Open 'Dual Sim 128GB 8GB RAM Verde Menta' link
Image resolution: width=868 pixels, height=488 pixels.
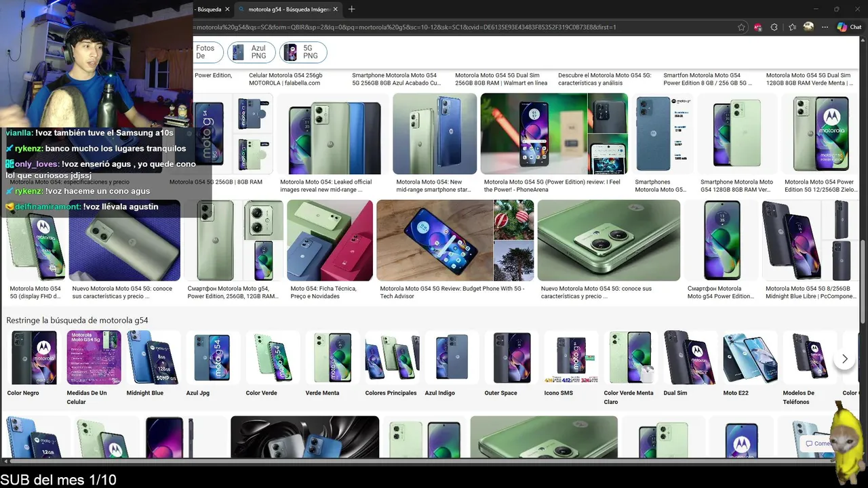[808, 79]
